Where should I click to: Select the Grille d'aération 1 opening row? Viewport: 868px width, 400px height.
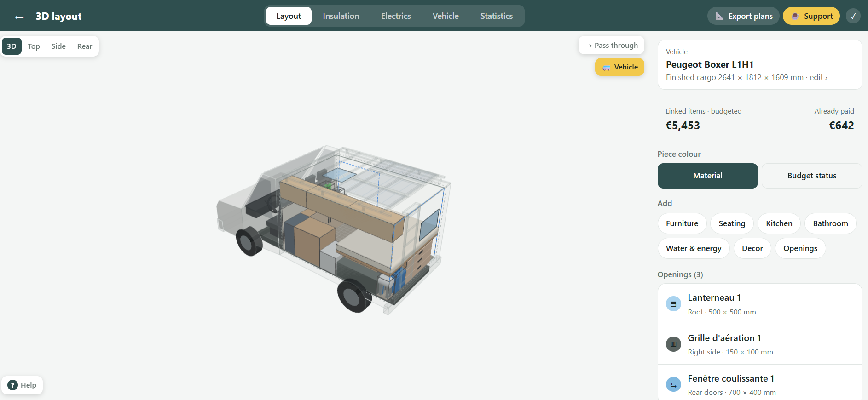760,344
